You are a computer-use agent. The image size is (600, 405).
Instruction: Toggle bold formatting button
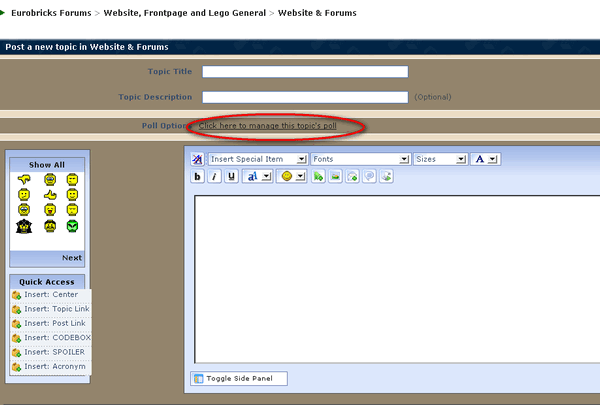pyautogui.click(x=198, y=176)
